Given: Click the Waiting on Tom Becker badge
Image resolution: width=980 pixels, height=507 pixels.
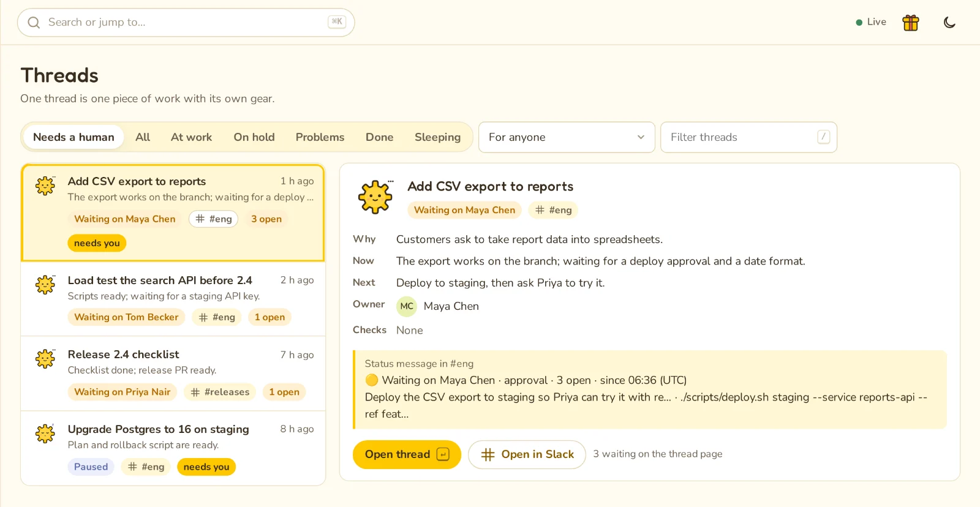Looking at the screenshot, I should [x=126, y=317].
